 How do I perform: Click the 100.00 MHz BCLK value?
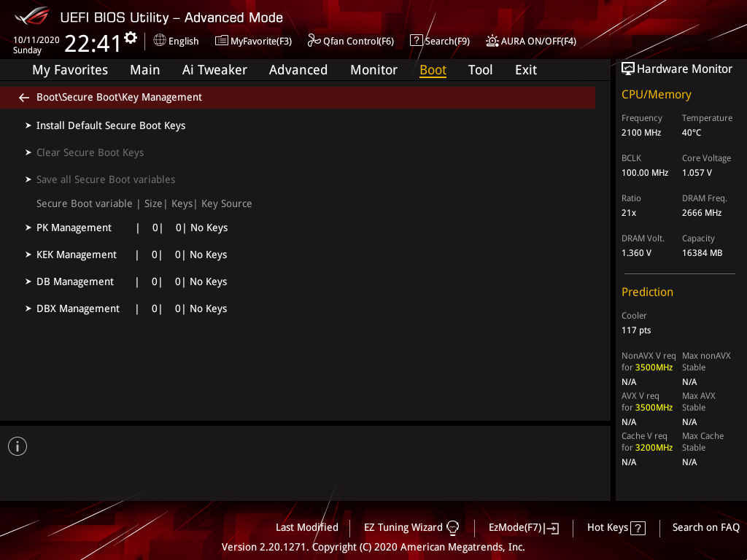tap(645, 173)
